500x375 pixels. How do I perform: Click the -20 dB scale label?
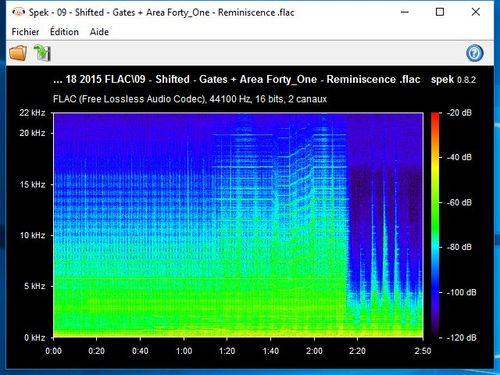pyautogui.click(x=459, y=113)
